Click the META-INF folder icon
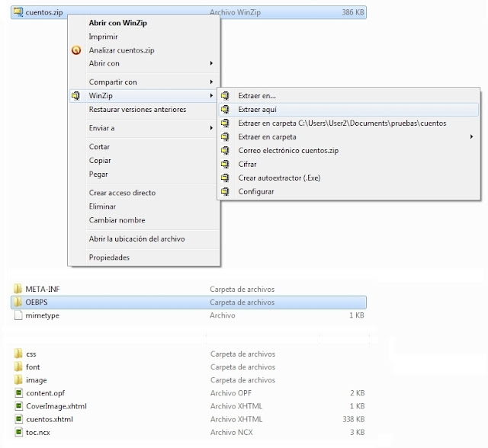The image size is (488, 448). click(18, 289)
